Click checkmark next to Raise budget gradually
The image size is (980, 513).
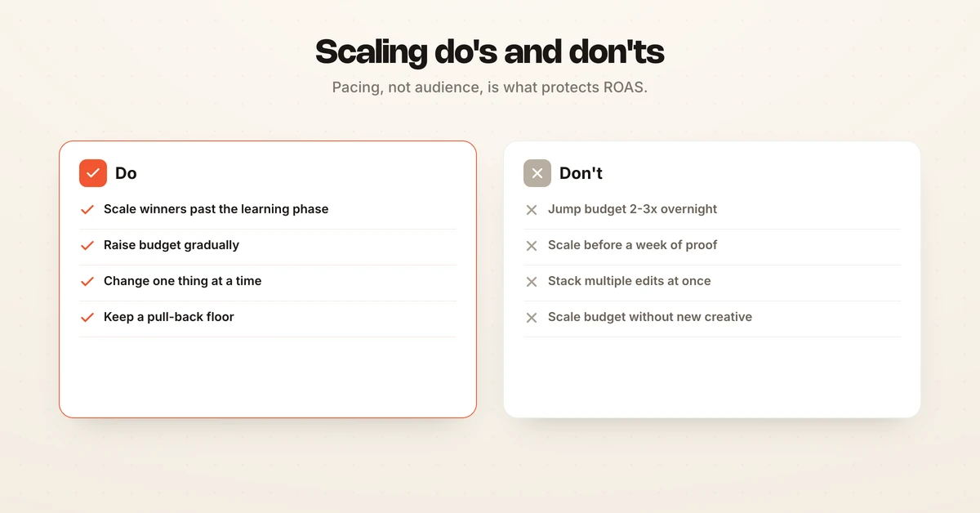pos(87,245)
